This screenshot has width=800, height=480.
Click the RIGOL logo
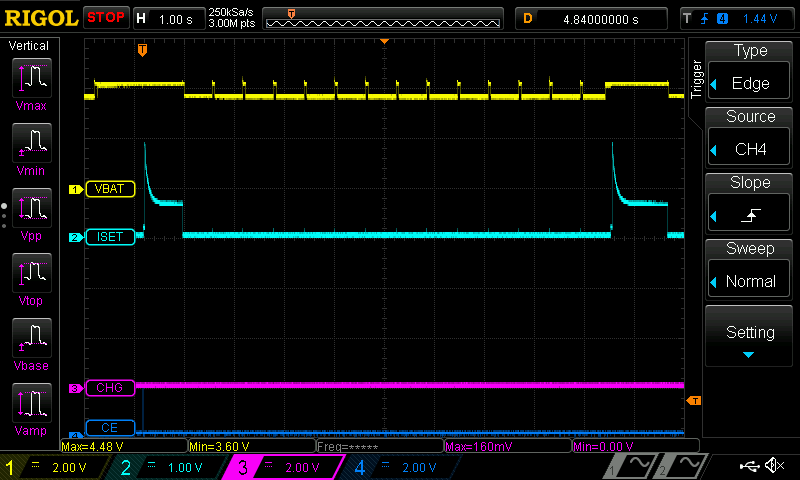click(x=41, y=18)
